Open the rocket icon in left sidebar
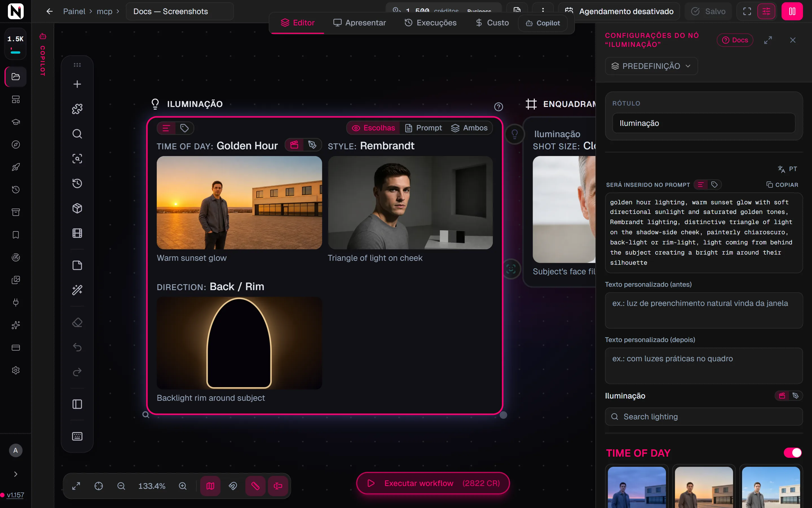Image resolution: width=812 pixels, height=508 pixels. tap(16, 167)
